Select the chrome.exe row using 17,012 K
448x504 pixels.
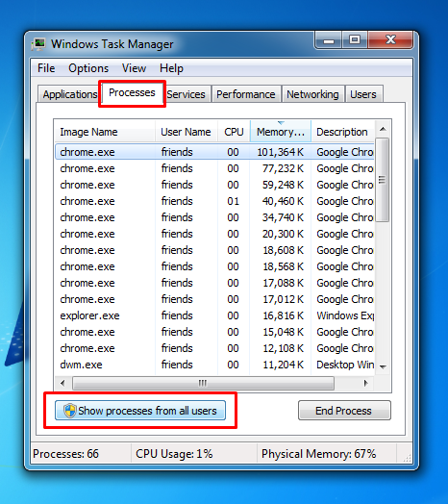(214, 299)
